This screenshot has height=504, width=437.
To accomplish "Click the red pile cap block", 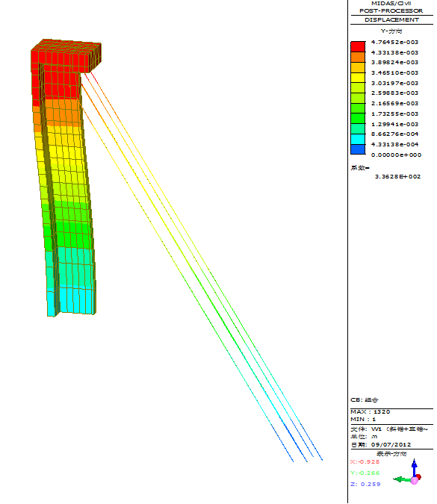I will tap(66, 55).
